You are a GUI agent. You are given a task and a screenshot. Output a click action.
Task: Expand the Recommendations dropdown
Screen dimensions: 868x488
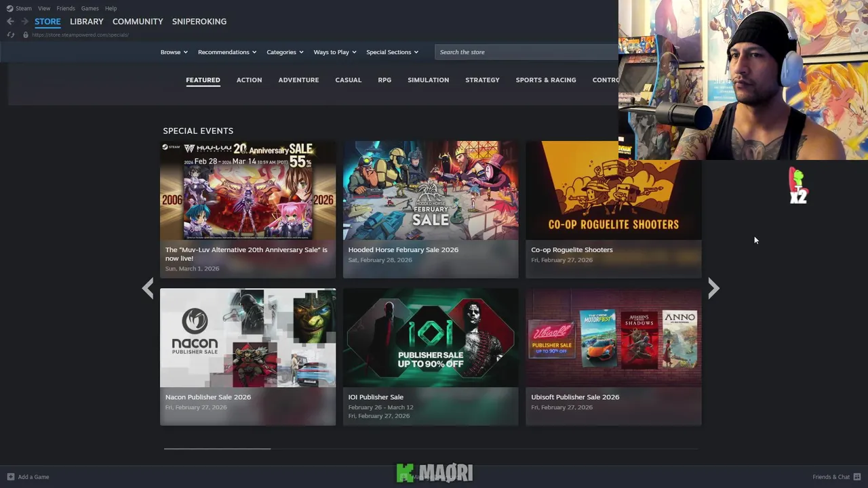[227, 52]
